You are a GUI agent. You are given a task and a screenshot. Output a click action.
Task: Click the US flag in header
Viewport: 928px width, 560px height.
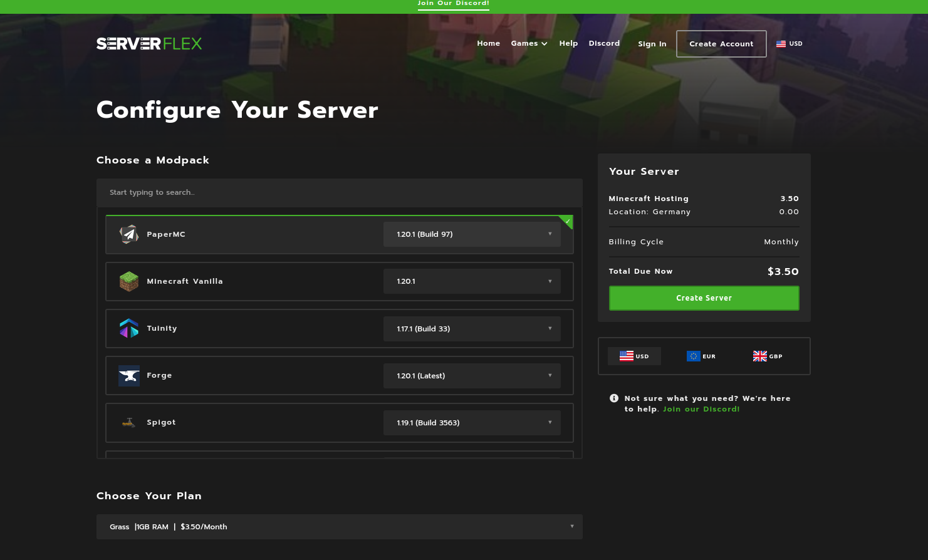coord(781,44)
